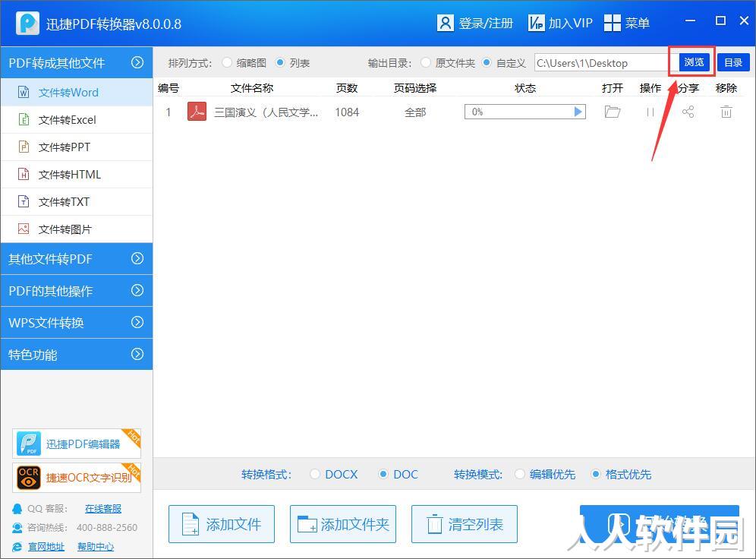This screenshot has height=559, width=756.
Task: Open the 文件转HTML menu item
Action: (77, 174)
